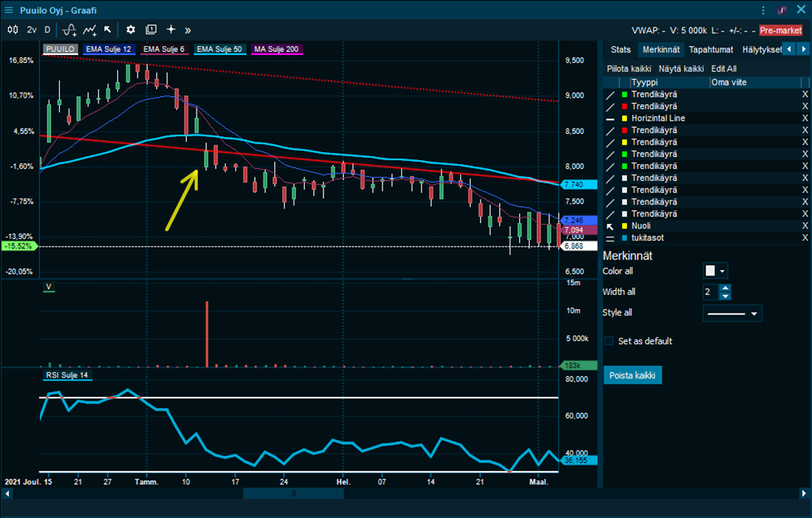812x518 pixels.
Task: Click the chart horizontal scrollbar thumb
Action: pyautogui.click(x=294, y=494)
